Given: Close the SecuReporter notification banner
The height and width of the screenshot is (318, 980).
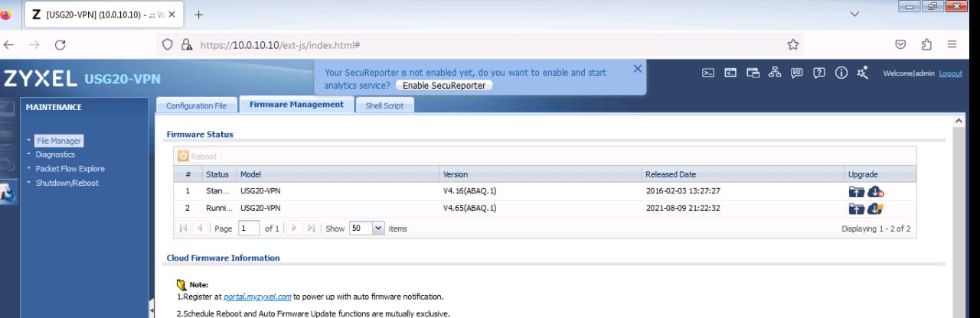Looking at the screenshot, I should pyautogui.click(x=638, y=68).
